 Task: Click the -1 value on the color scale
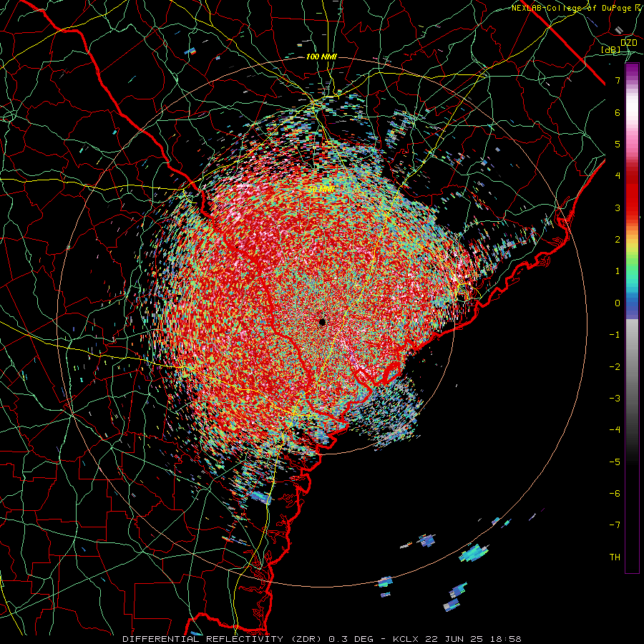click(x=615, y=335)
